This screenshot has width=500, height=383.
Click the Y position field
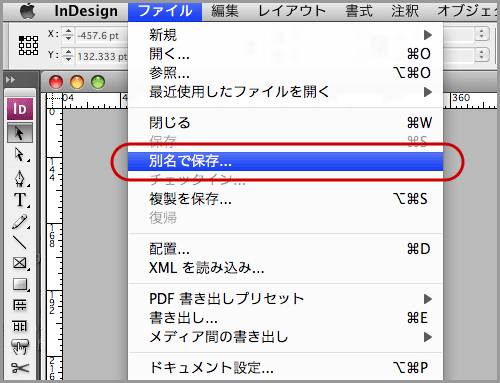pos(102,56)
